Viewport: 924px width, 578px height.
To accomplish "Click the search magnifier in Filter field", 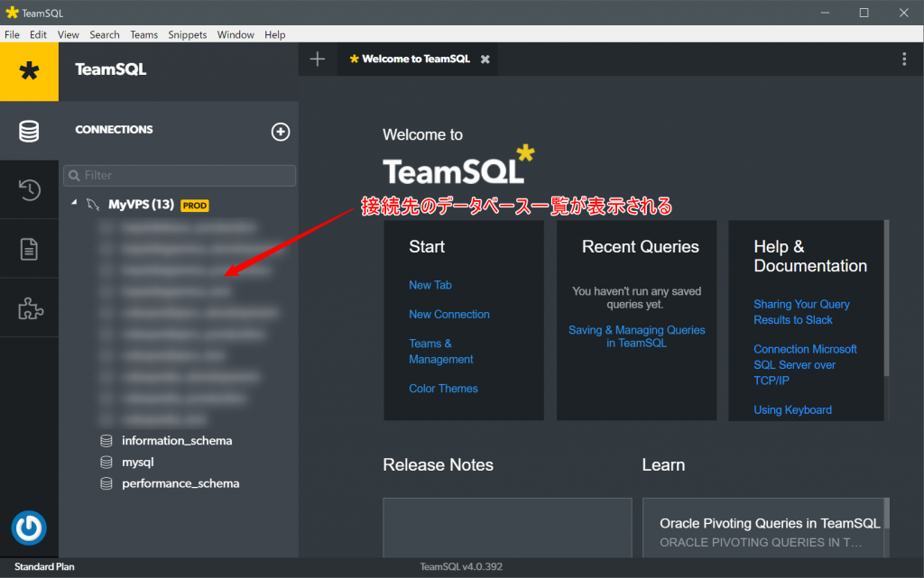I will pyautogui.click(x=74, y=176).
